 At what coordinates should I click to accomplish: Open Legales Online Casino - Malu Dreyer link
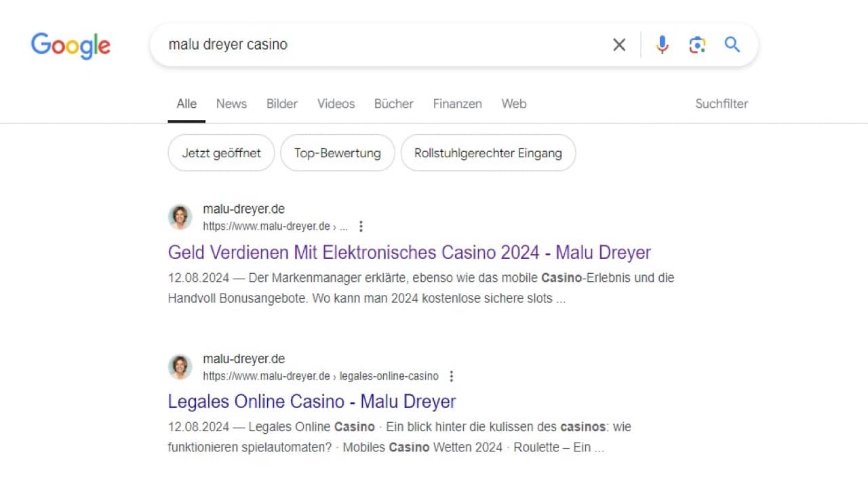click(312, 401)
